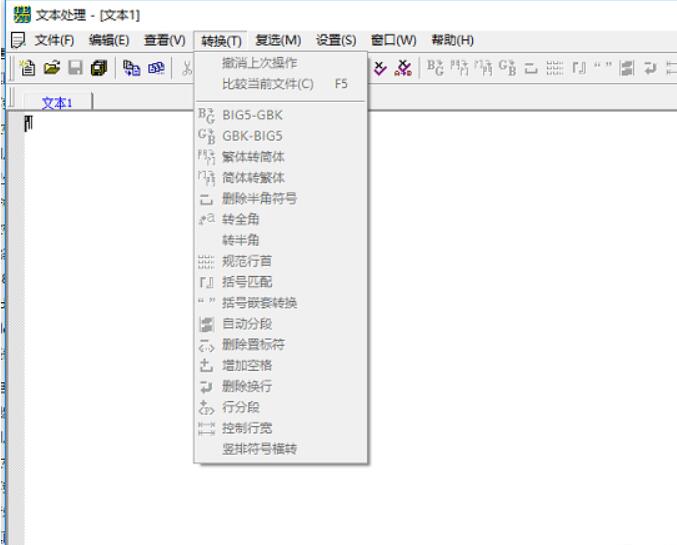This screenshot has height=545, width=677.
Task: Open the 文件(F) menu
Action: pos(54,41)
